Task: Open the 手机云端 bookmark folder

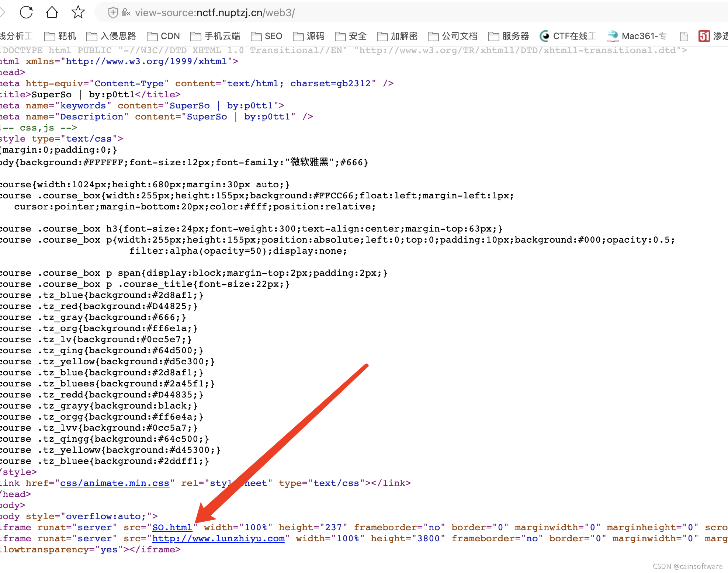Action: pyautogui.click(x=215, y=36)
